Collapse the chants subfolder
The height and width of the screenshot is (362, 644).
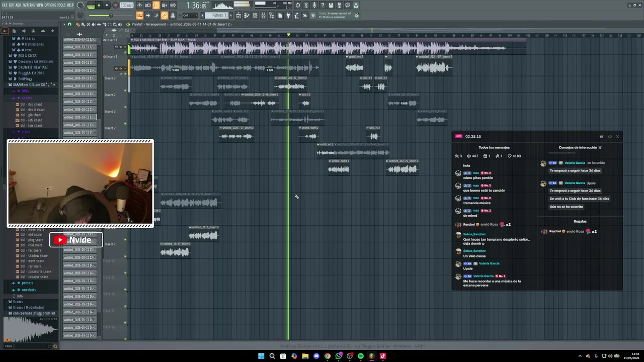point(27,98)
